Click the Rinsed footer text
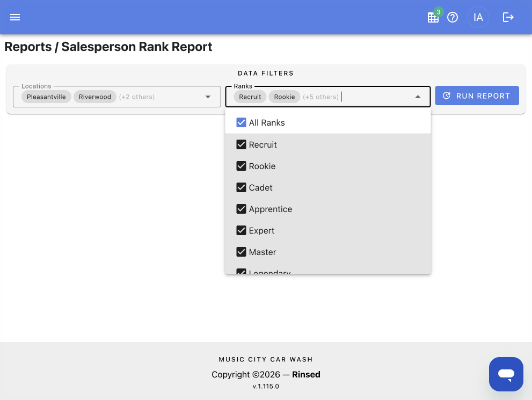Screen dimensions: 532x400 click(306, 374)
